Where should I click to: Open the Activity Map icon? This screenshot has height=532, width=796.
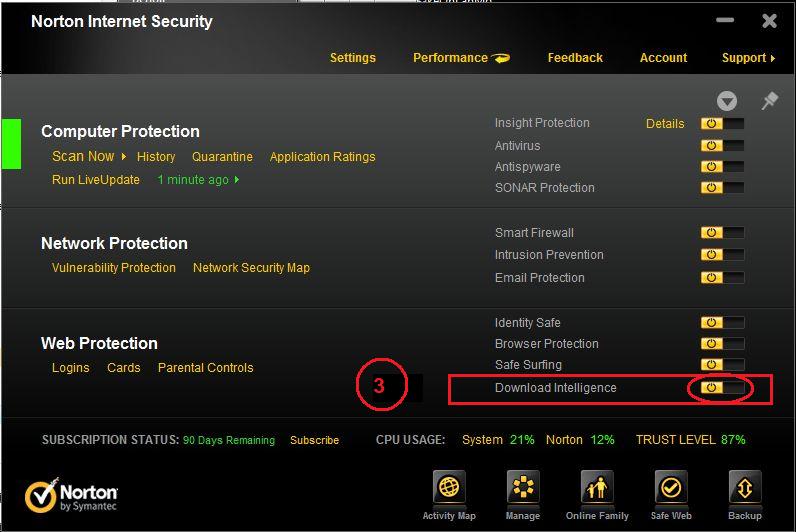[x=449, y=487]
